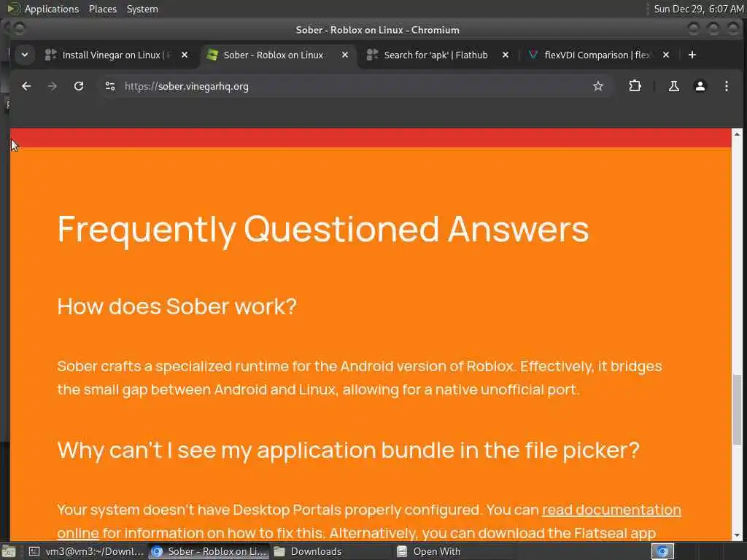
Task: Click the page scrollbar thumb
Action: click(x=737, y=410)
